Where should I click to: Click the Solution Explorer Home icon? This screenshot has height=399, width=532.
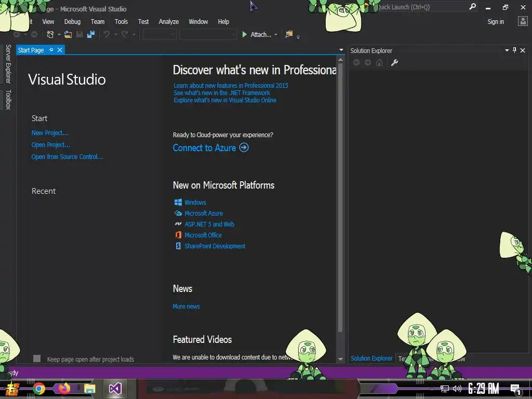(379, 62)
